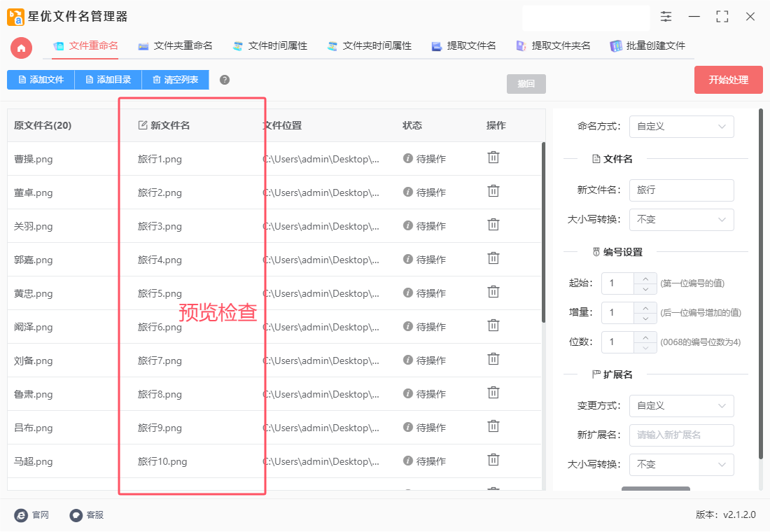770x532 pixels.
Task: Click the help question mark icon
Action: click(x=225, y=80)
